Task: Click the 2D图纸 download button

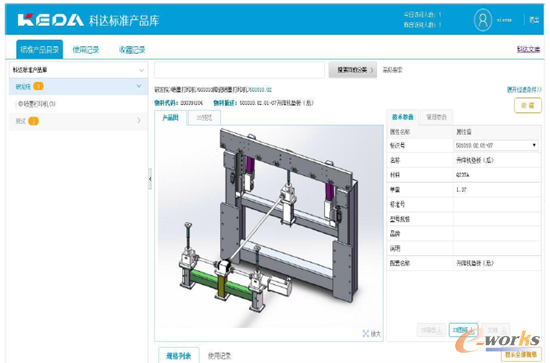Action: 463,330
